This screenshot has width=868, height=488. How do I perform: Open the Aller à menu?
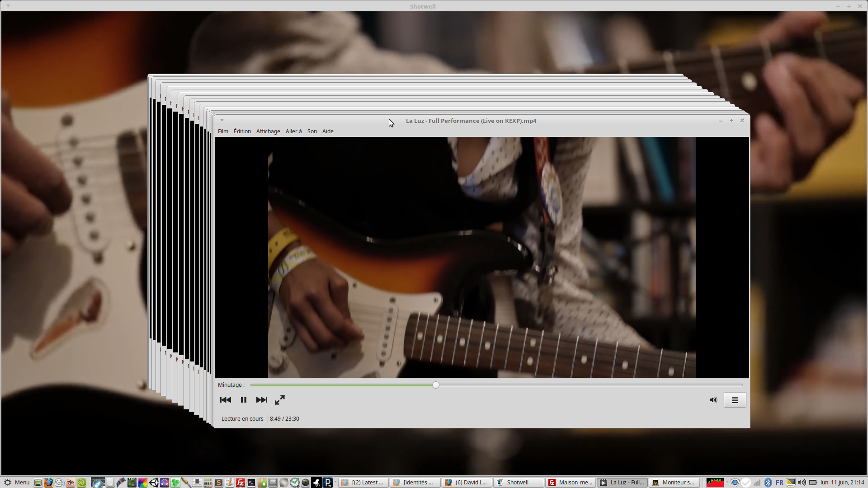pos(293,131)
